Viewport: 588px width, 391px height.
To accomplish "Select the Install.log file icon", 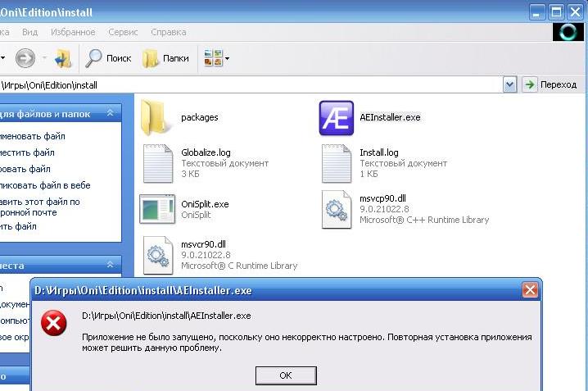I will (336, 163).
